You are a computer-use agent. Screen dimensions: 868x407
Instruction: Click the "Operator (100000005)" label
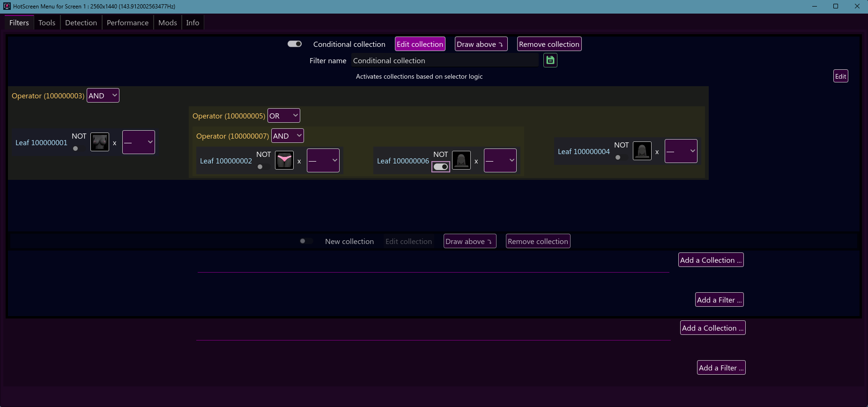(229, 116)
